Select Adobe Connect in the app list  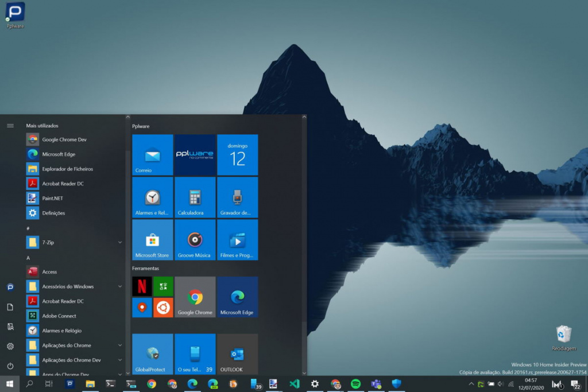59,316
